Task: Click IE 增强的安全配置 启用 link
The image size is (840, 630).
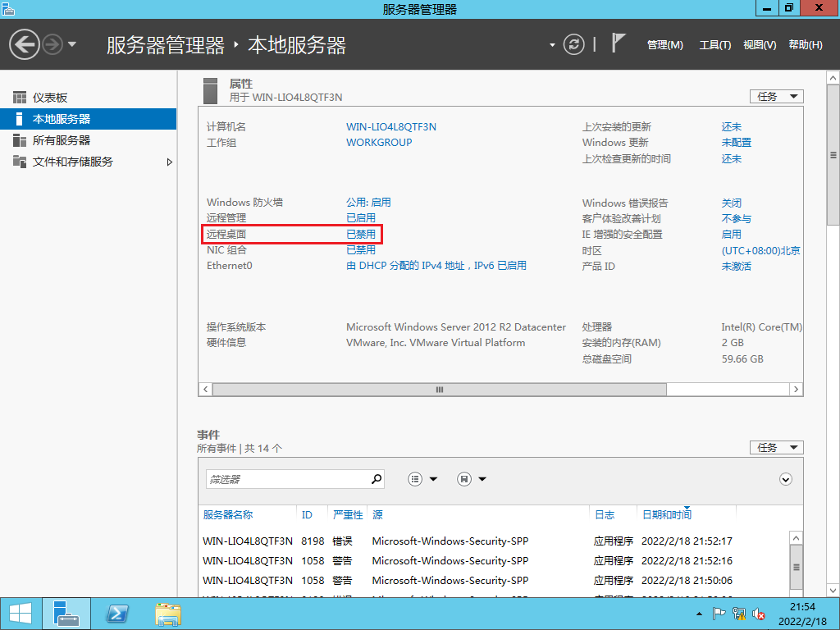Action: [731, 234]
